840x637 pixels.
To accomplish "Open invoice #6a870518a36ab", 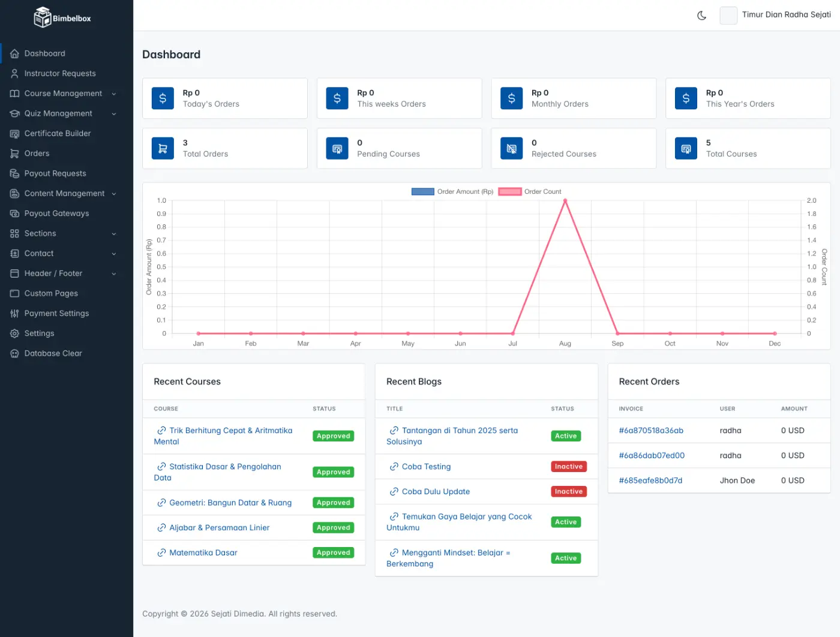I will (x=651, y=431).
